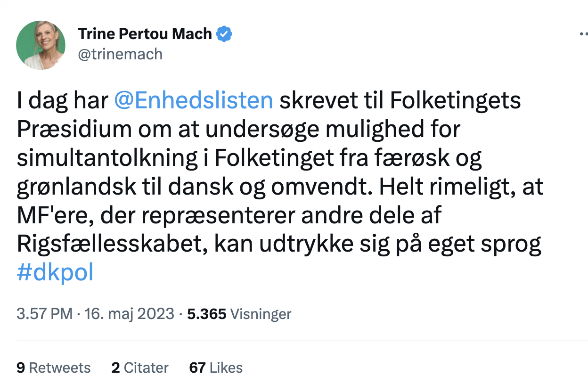The image size is (588, 376).
Task: Click the word Rigsfællesskabet in the tweet
Action: click(112, 245)
